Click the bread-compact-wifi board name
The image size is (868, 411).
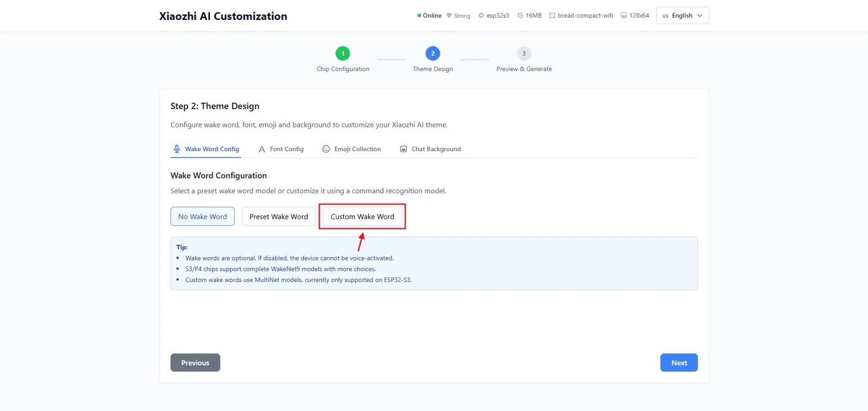coord(586,16)
